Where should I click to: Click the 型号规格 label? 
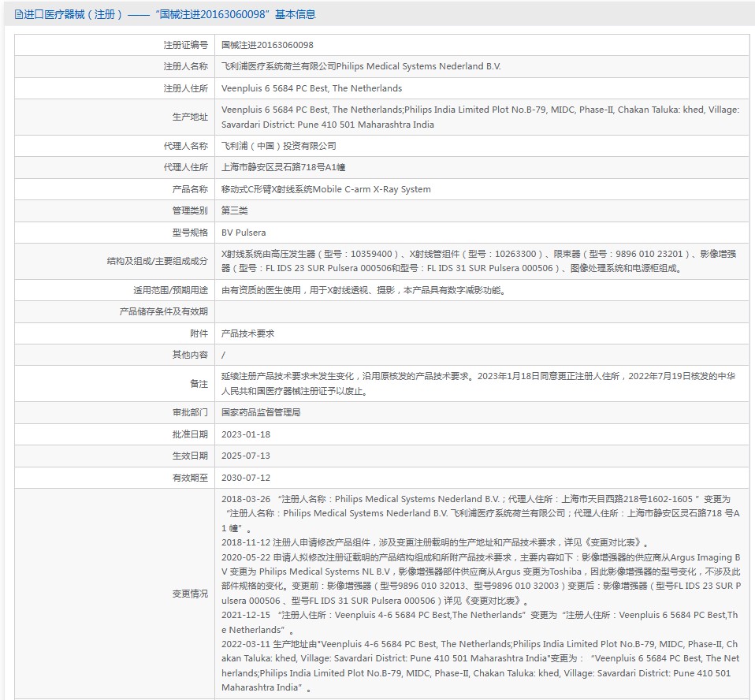190,233
